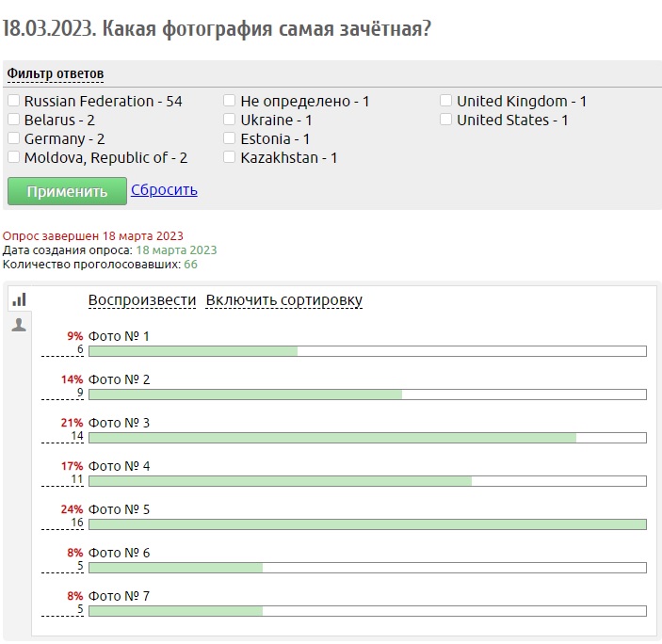Expand the Фильтр ответов header
Screen dimensions: 662x644
[56, 73]
